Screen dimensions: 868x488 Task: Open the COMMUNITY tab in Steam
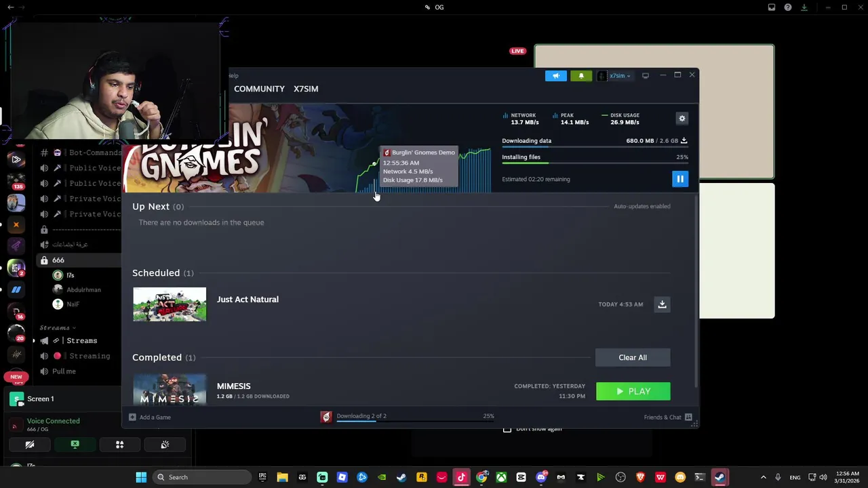259,89
